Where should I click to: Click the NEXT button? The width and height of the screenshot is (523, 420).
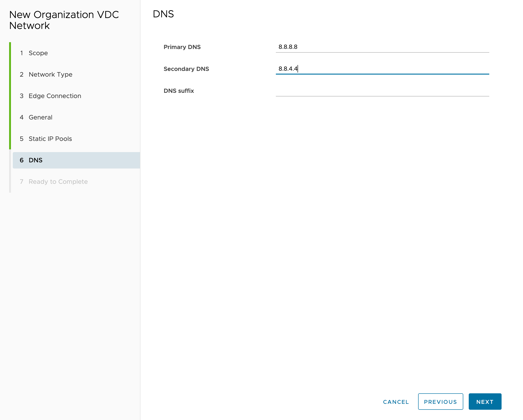[485, 402]
